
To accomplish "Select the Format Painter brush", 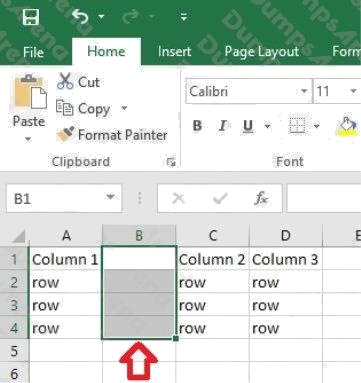I will (65, 134).
